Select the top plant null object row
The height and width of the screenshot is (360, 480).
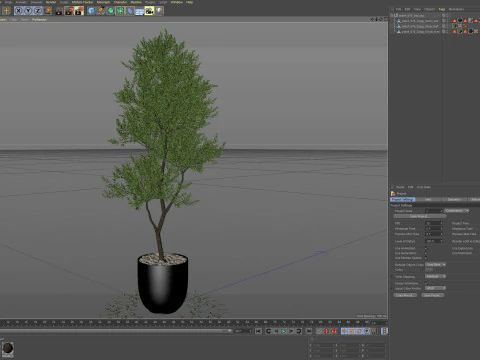[x=412, y=15]
